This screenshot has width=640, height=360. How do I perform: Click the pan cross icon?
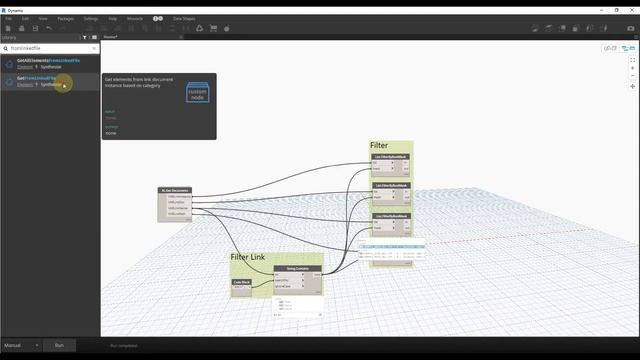(632, 87)
